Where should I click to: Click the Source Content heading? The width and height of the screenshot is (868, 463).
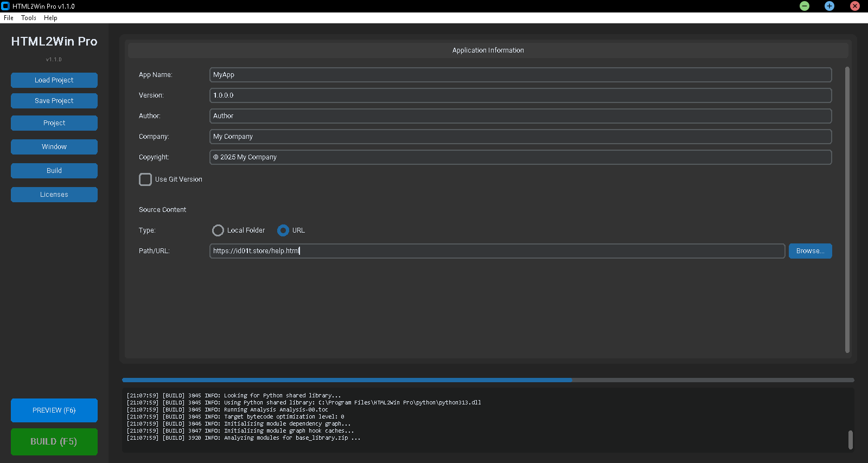[162, 210]
